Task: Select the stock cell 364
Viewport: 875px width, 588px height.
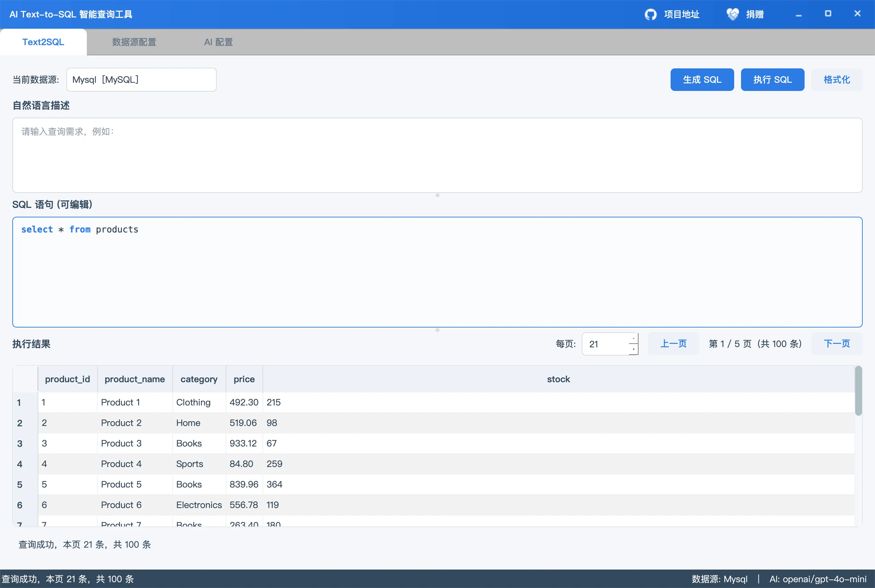Action: [558, 484]
